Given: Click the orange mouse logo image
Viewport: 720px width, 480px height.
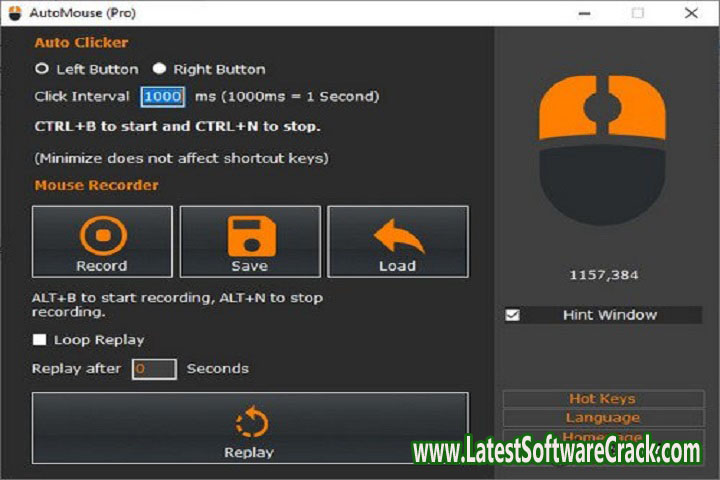Looking at the screenshot, I should pos(602,147).
